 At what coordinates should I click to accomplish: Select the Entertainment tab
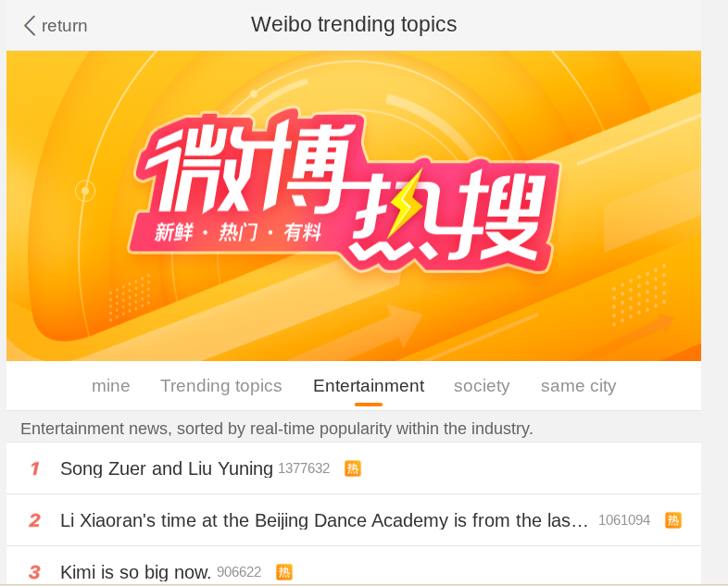[369, 386]
